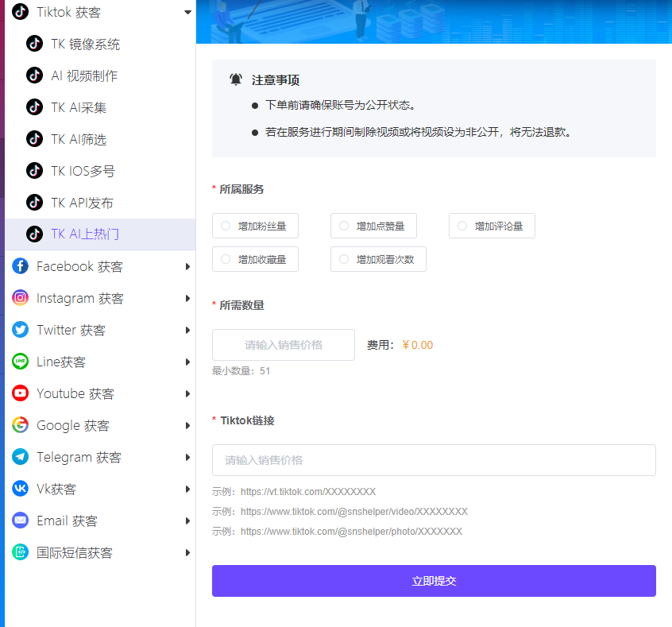Image resolution: width=672 pixels, height=627 pixels.
Task: Click the snshelper/photo example URL text
Action: coord(351,532)
